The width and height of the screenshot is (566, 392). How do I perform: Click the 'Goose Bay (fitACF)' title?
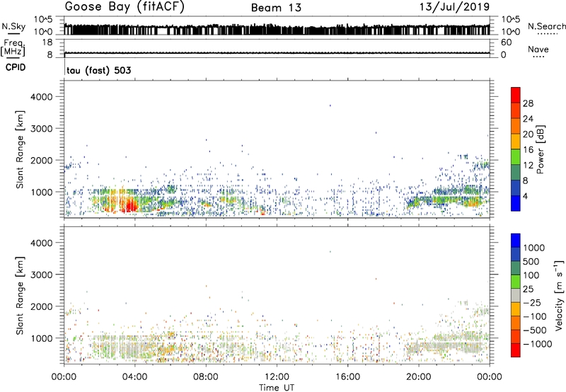click(x=125, y=7)
